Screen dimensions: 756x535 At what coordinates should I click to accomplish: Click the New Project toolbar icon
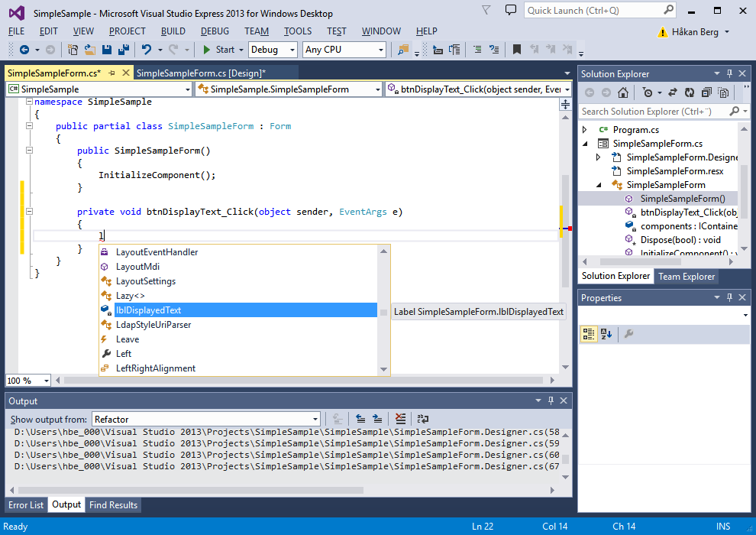(73, 50)
